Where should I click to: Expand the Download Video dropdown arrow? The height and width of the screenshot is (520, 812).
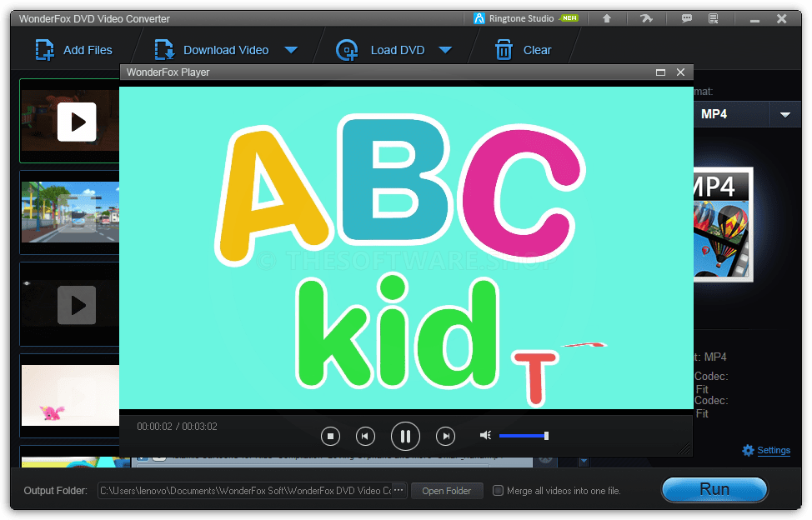coord(291,50)
